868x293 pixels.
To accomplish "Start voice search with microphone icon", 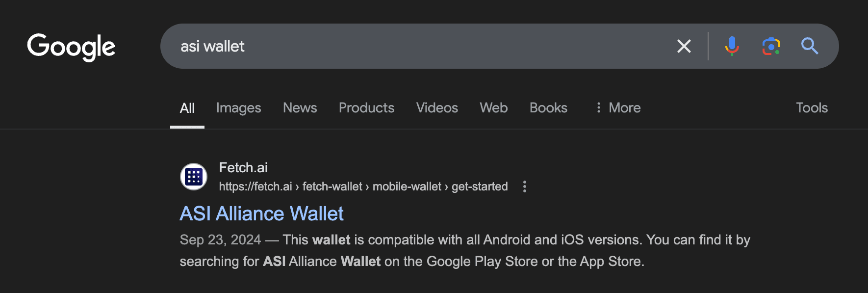I will [x=732, y=46].
